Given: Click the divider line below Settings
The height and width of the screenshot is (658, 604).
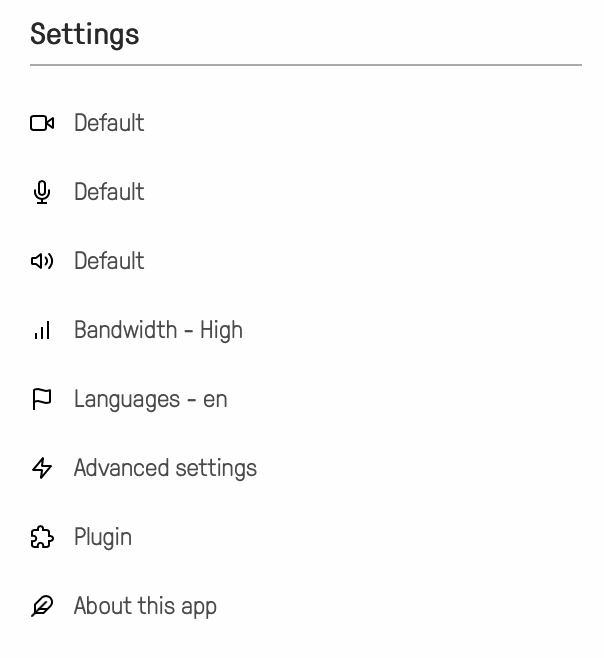Looking at the screenshot, I should click(305, 65).
